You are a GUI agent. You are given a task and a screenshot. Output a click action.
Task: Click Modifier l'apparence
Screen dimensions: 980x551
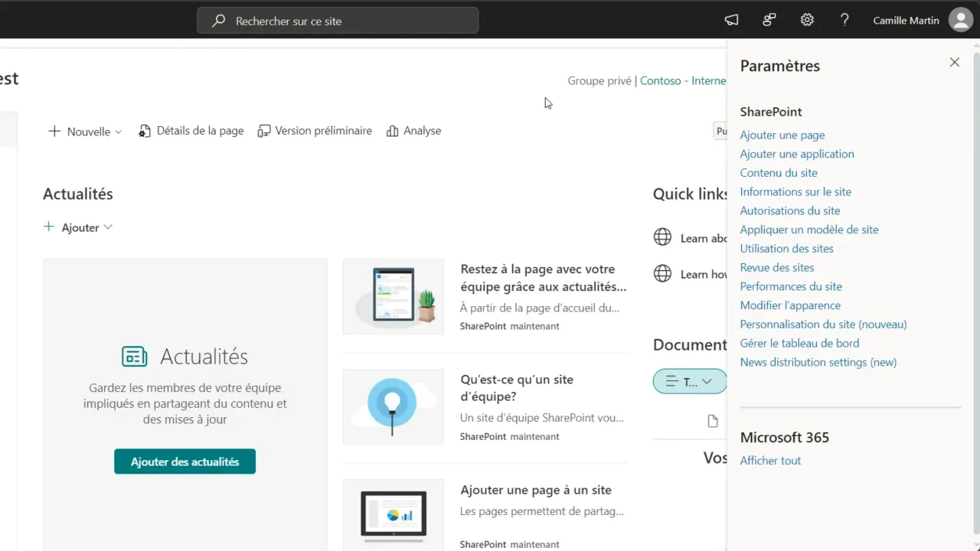tap(790, 305)
